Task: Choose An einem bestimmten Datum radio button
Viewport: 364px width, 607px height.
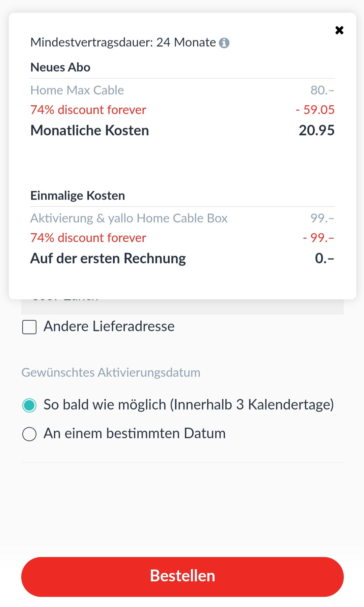Action: point(29,434)
